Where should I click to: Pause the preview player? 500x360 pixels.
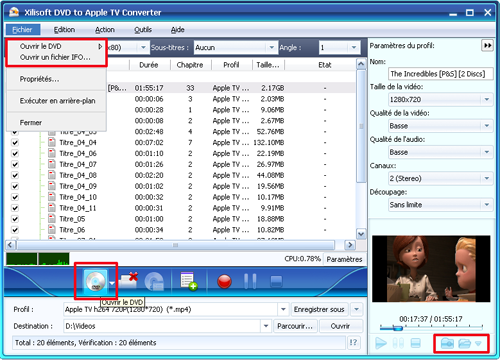click(398, 343)
